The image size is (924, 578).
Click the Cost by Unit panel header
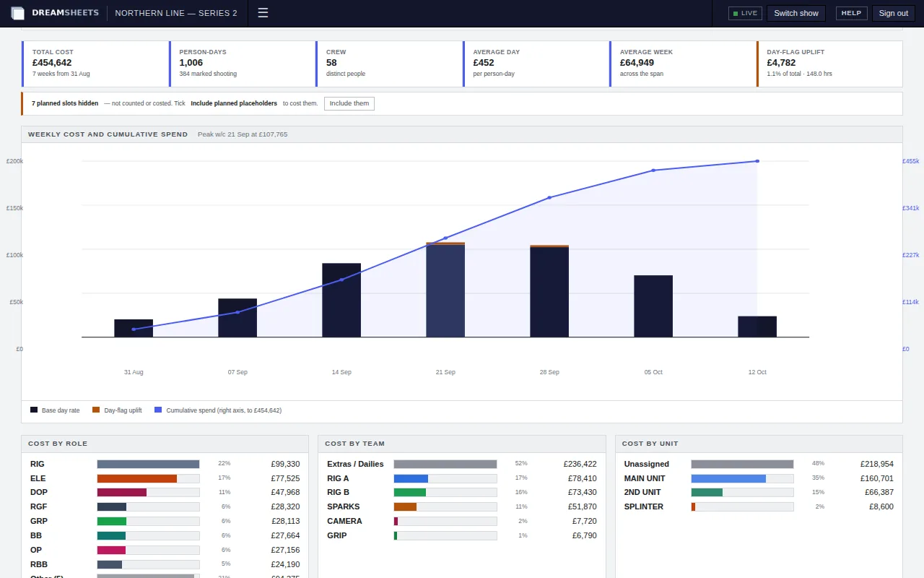tap(759, 444)
